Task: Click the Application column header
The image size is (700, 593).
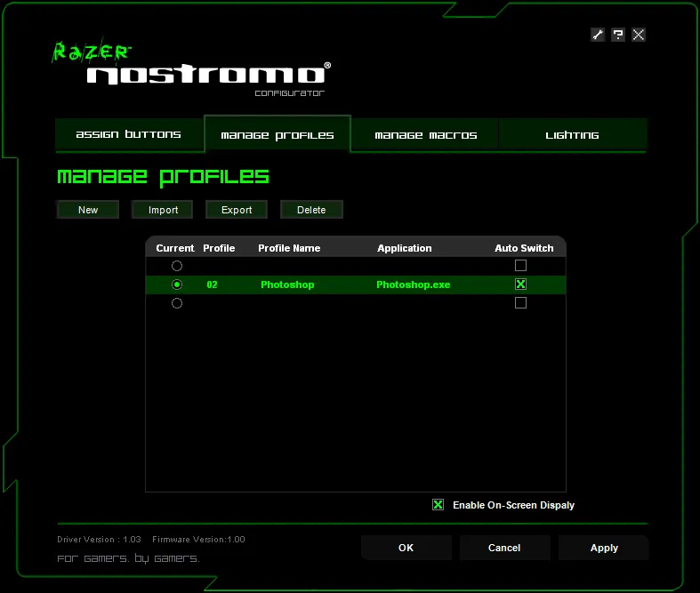Action: [405, 248]
